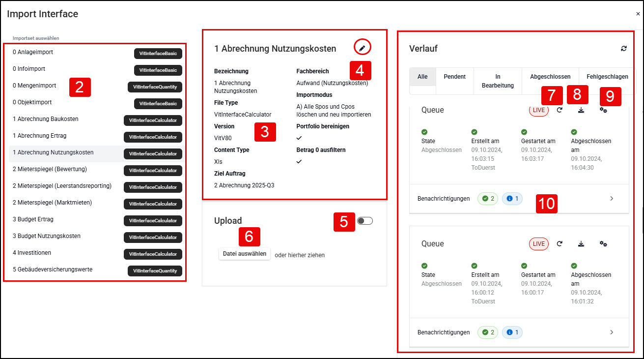This screenshot has width=644, height=359.
Task: Toggle the Upload switch on
Action: tap(365, 221)
